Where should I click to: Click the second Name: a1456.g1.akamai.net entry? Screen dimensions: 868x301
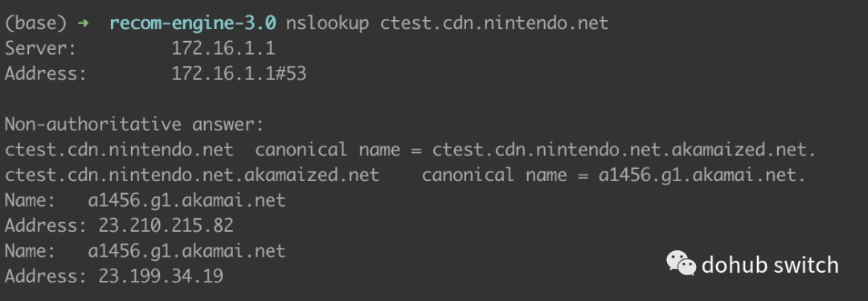[x=145, y=250]
